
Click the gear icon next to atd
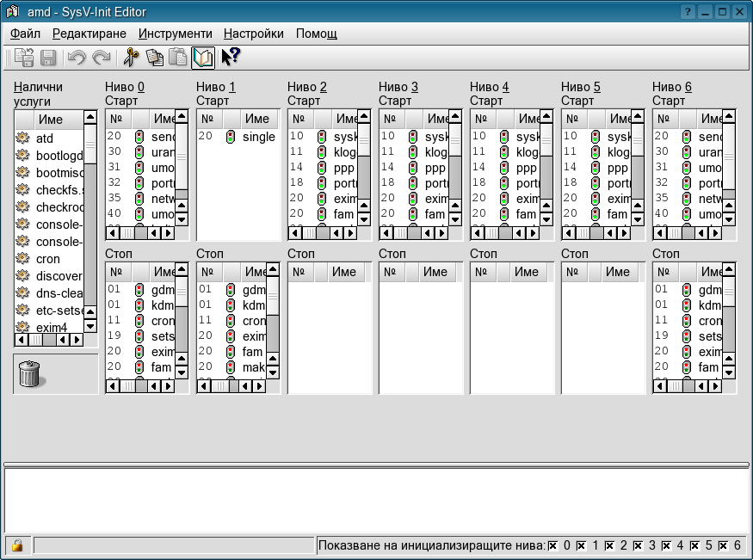point(23,138)
